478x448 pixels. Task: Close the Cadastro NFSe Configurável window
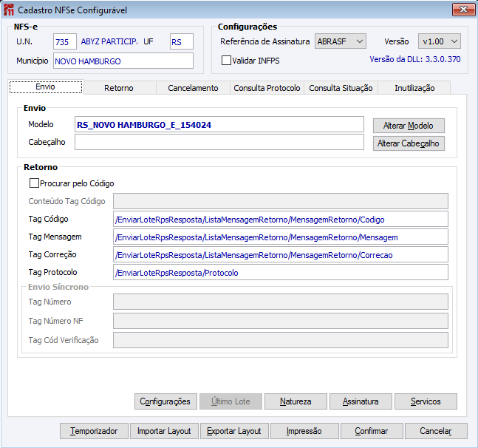[463, 10]
